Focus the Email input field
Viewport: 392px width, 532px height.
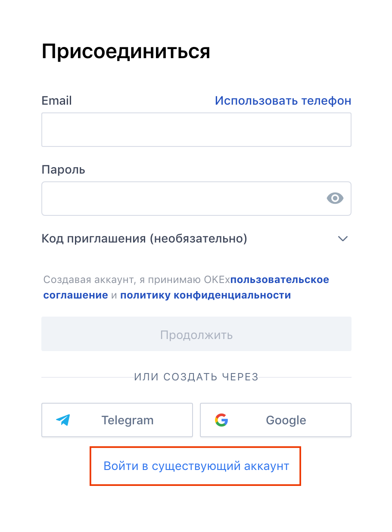tap(196, 130)
